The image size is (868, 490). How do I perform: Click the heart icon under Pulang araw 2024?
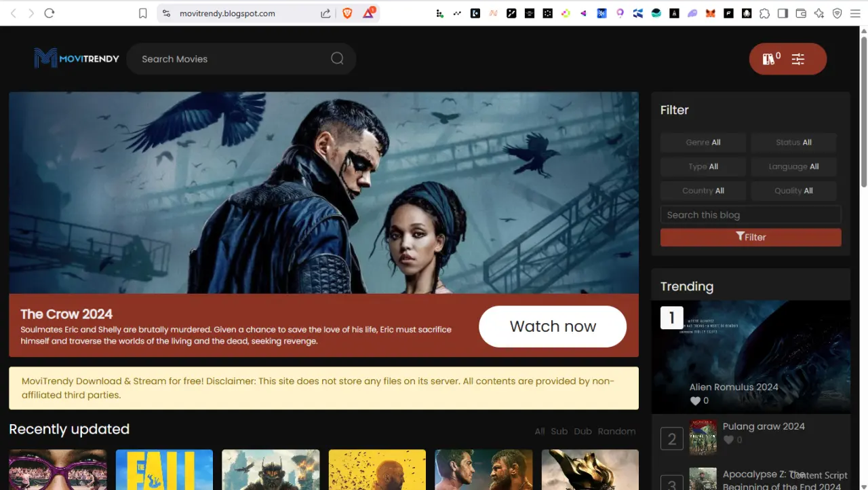click(728, 440)
